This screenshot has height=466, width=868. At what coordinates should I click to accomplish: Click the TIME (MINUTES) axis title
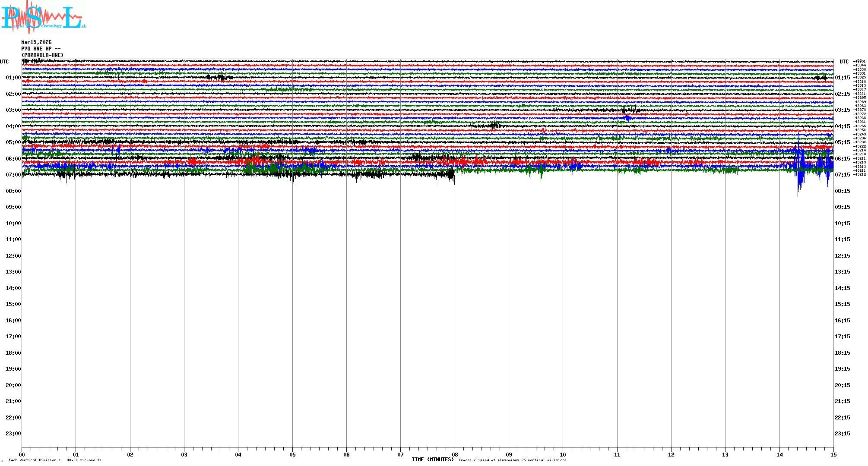pyautogui.click(x=432, y=460)
